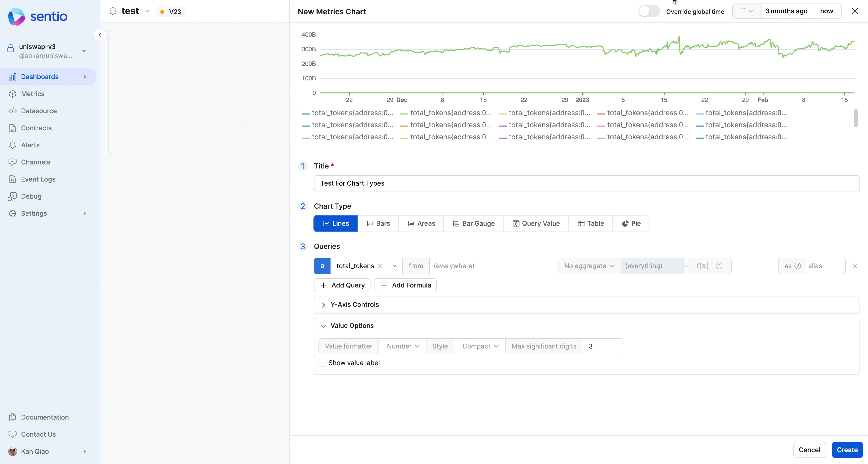The height and width of the screenshot is (464, 868).
Task: Enable the Show value label checkbox
Action: [x=322, y=363]
